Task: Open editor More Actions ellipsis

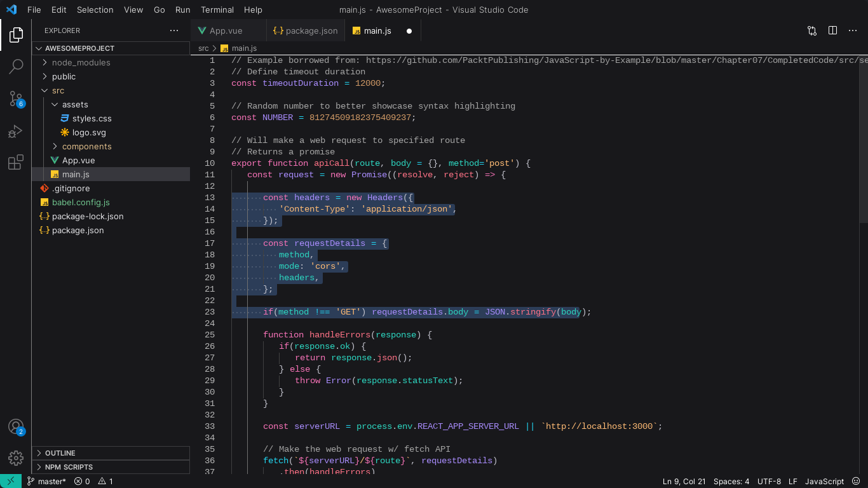Action: point(853,30)
